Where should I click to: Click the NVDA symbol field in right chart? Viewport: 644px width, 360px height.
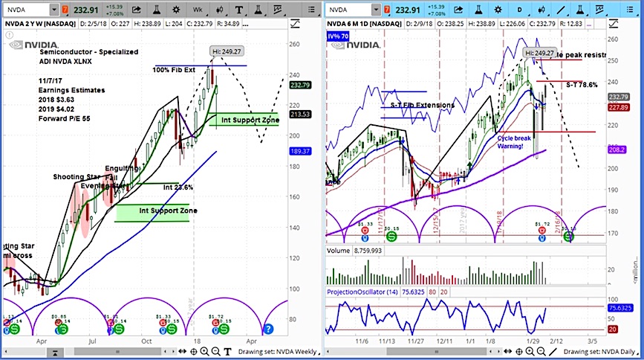[349, 10]
